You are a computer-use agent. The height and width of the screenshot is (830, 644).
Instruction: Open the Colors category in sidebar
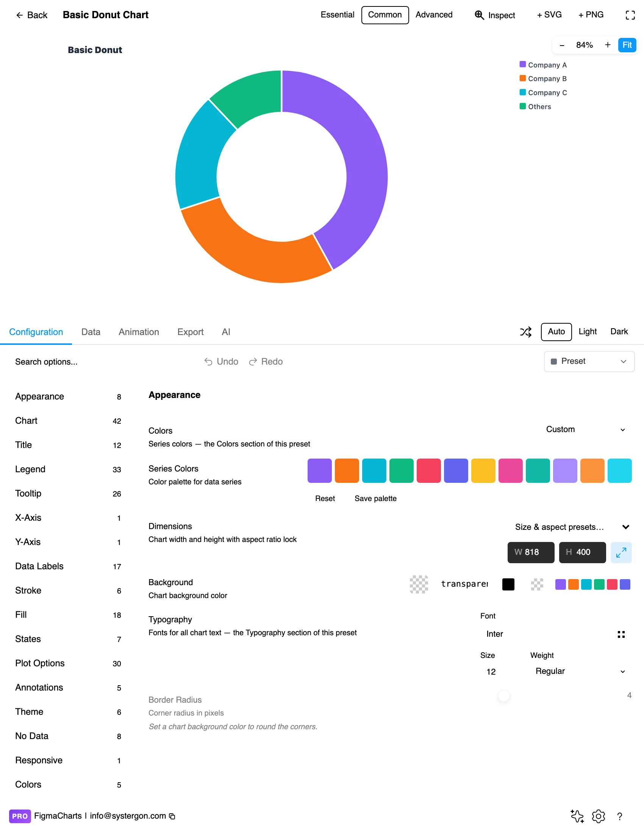pos(68,785)
